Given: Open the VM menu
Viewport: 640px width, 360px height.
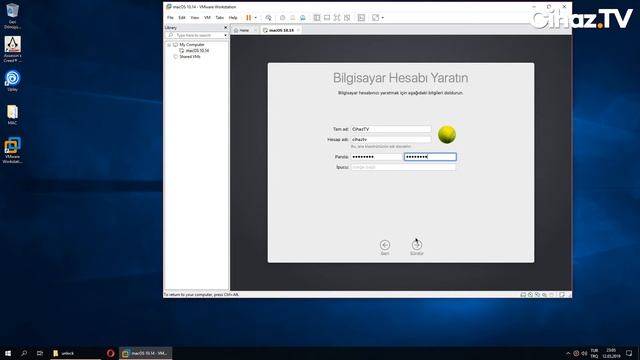Looking at the screenshot, I should 207,18.
